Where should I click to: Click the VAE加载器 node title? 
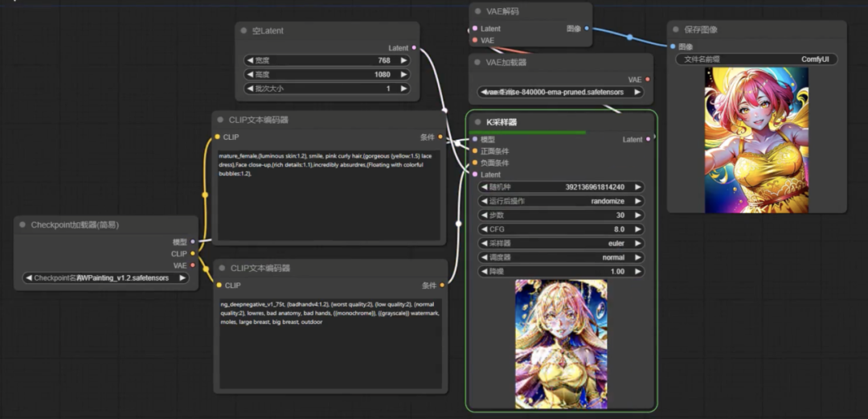tap(506, 63)
